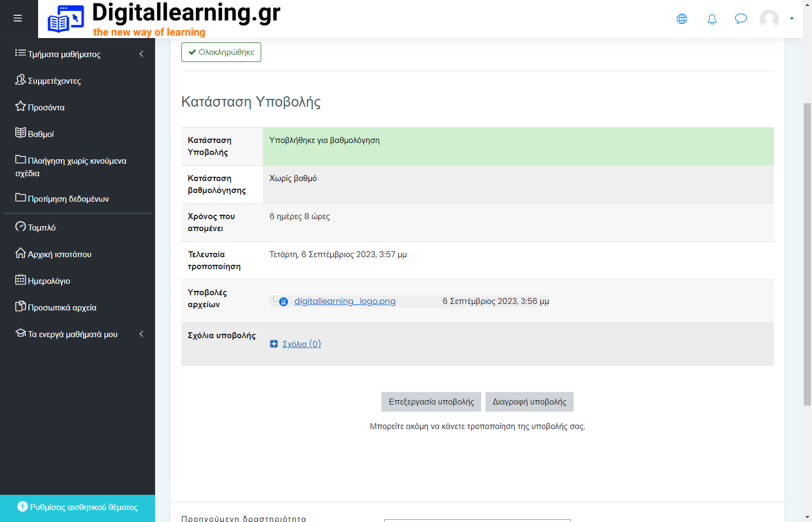Screen dimensions: 812x522
Task: Open the notifications bell
Action: click(712, 19)
